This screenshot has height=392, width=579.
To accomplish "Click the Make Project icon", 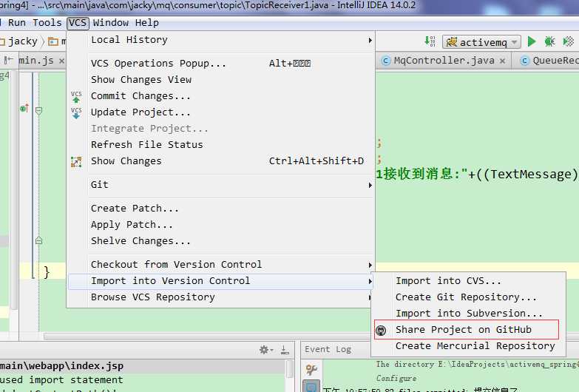I will pyautogui.click(x=430, y=41).
